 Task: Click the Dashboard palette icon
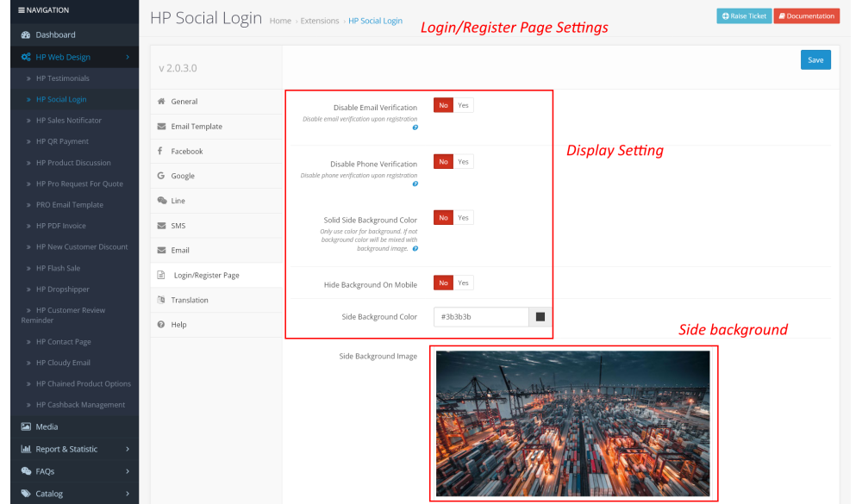(x=25, y=34)
